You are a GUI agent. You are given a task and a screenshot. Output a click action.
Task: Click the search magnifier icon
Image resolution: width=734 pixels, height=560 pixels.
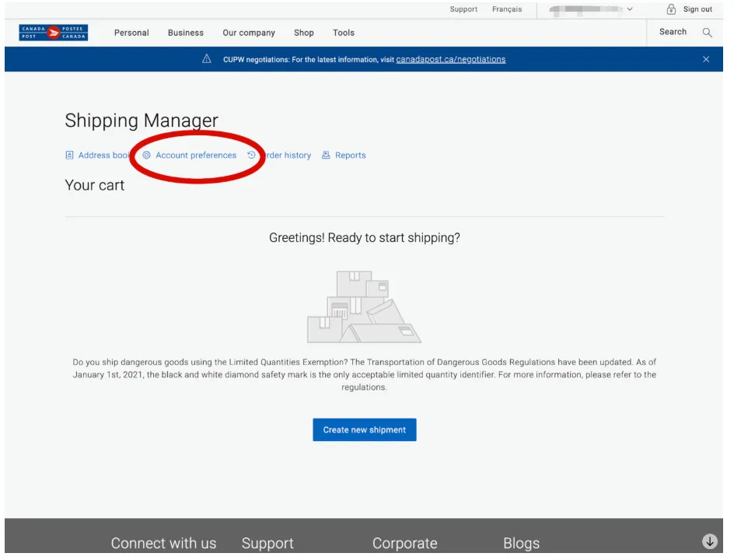[707, 33]
